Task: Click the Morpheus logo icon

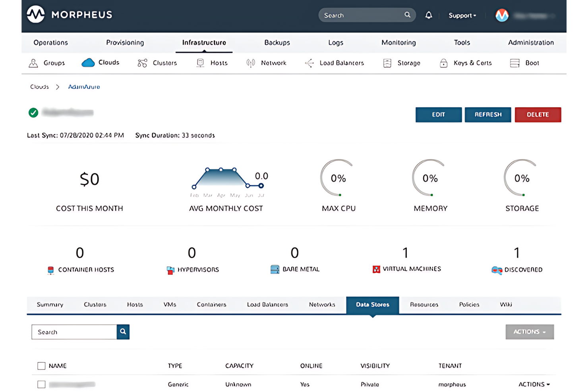Action: tap(36, 15)
